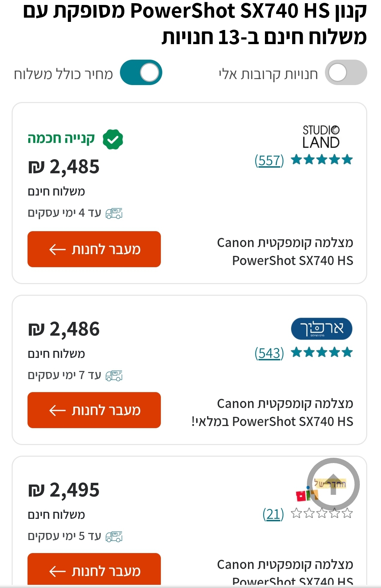The width and height of the screenshot is (381, 588).
Task: Go to the store offering ₪2,485
Action: [94, 249]
